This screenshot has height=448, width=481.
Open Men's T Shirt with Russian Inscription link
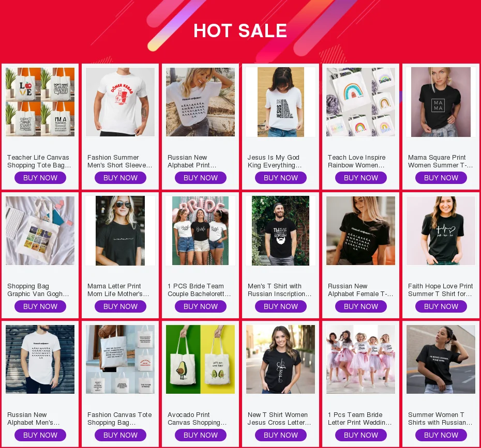tap(279, 290)
